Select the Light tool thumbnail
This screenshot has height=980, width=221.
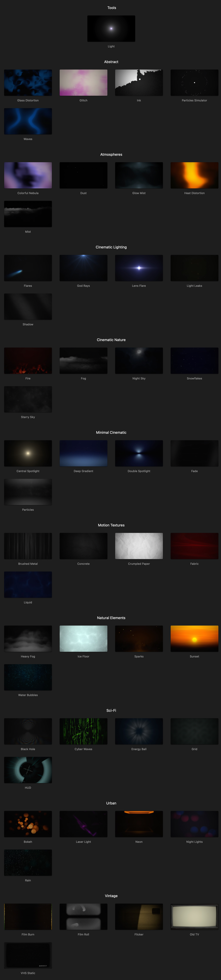point(111,29)
